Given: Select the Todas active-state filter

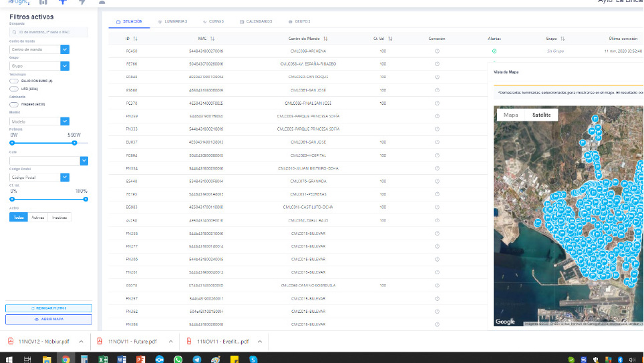Looking at the screenshot, I should [x=19, y=218].
